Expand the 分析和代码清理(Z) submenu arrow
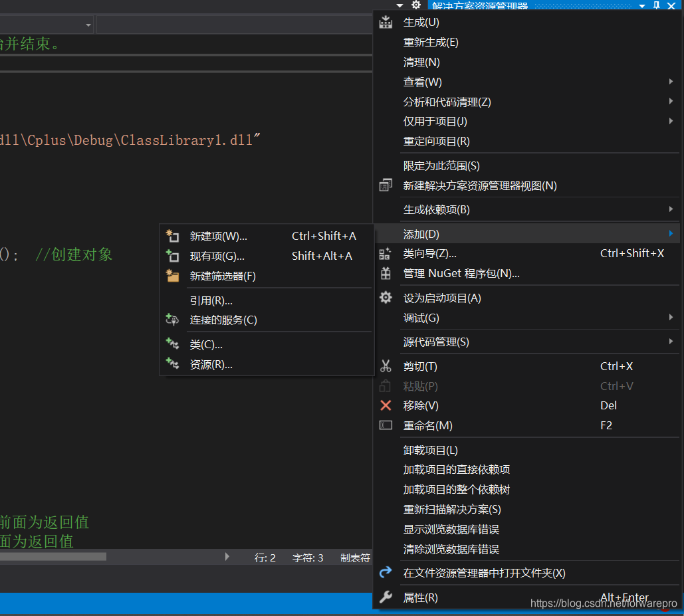The height and width of the screenshot is (616, 684). 671,101
